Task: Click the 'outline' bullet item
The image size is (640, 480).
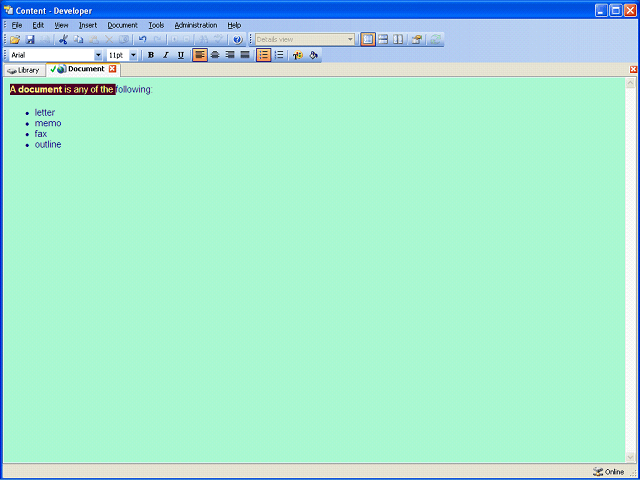Action: coord(48,144)
